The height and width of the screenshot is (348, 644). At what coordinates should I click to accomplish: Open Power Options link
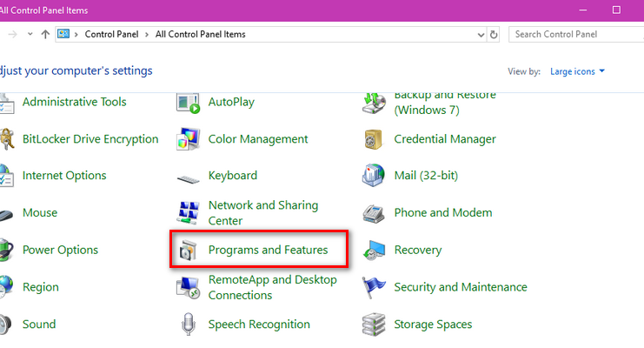[60, 250]
